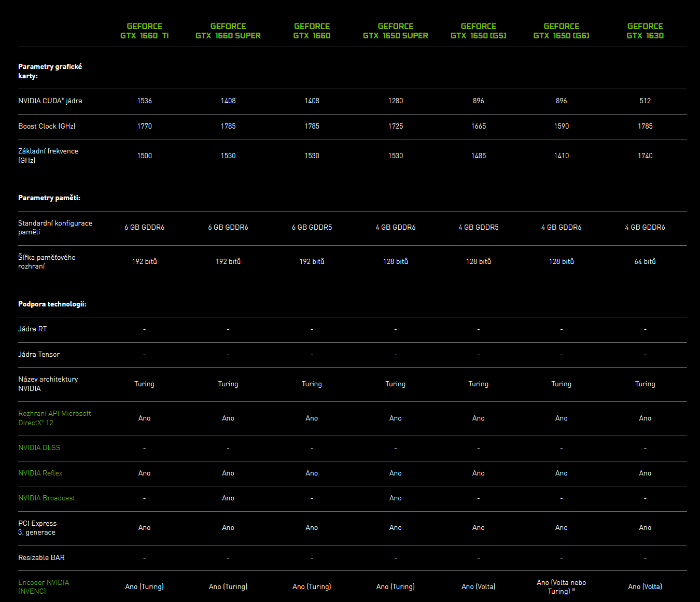Visit the NVIDIA Broadcast link
The image size is (700, 602).
[x=46, y=498]
